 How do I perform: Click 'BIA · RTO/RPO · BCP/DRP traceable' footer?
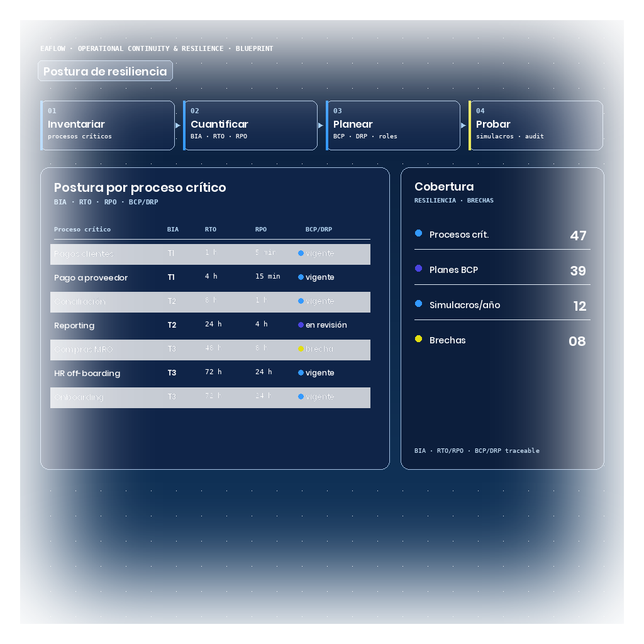477,450
